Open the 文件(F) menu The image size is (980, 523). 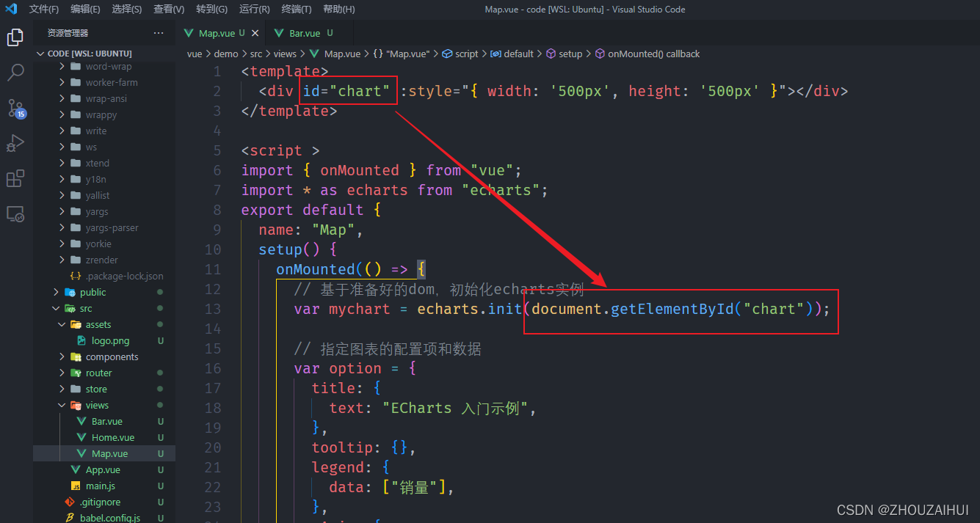tap(44, 9)
